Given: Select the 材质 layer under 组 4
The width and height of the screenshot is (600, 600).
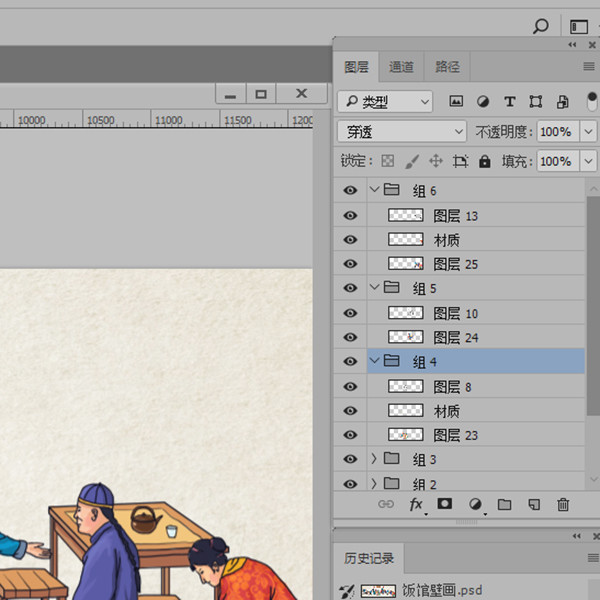Looking at the screenshot, I should coord(476,411).
